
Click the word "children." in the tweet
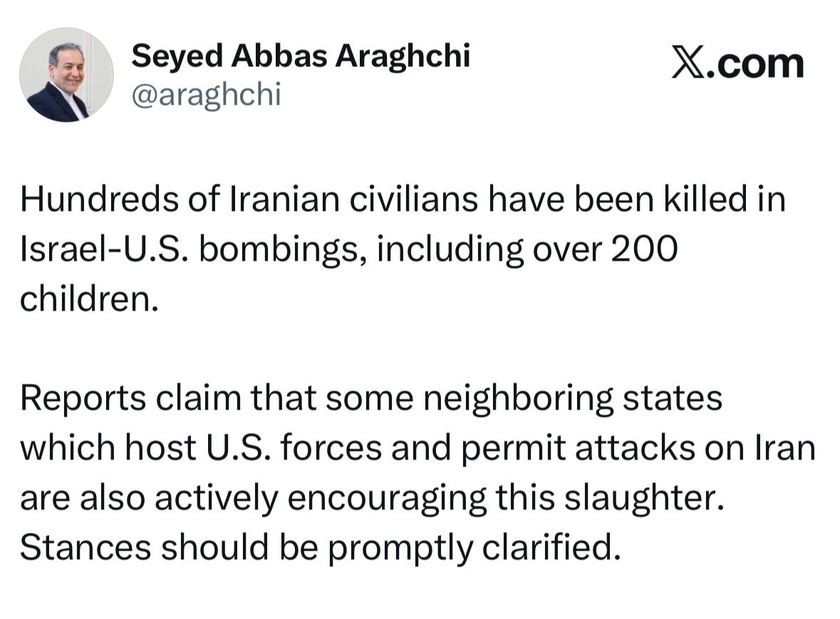(x=88, y=299)
